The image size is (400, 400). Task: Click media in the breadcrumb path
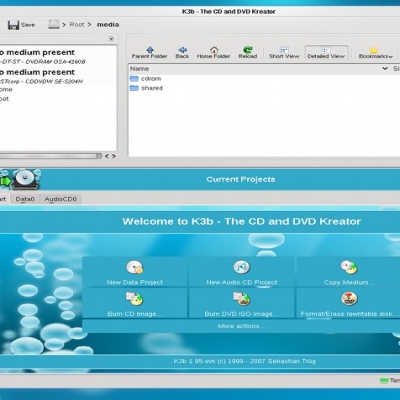coord(108,25)
